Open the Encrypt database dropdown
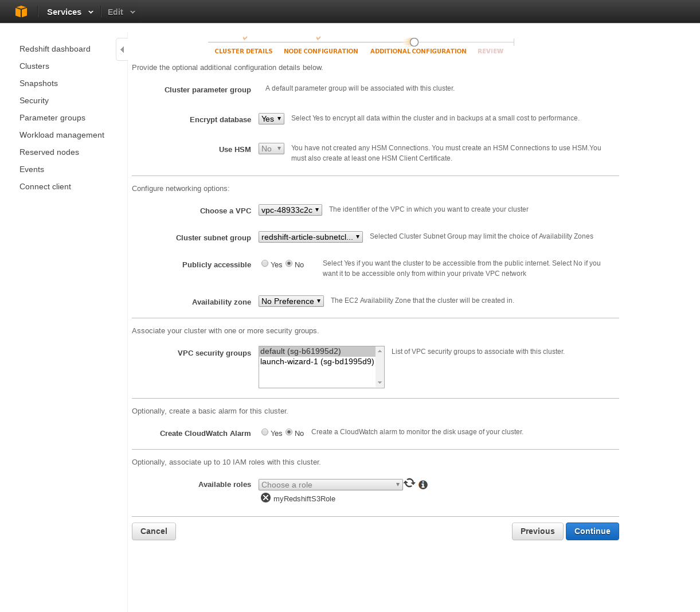Image resolution: width=700 pixels, height=612 pixels. 271,119
